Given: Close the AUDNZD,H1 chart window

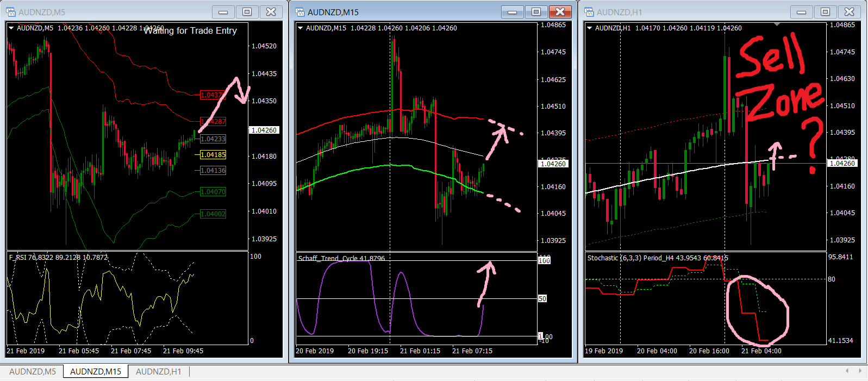Looking at the screenshot, I should 849,12.
